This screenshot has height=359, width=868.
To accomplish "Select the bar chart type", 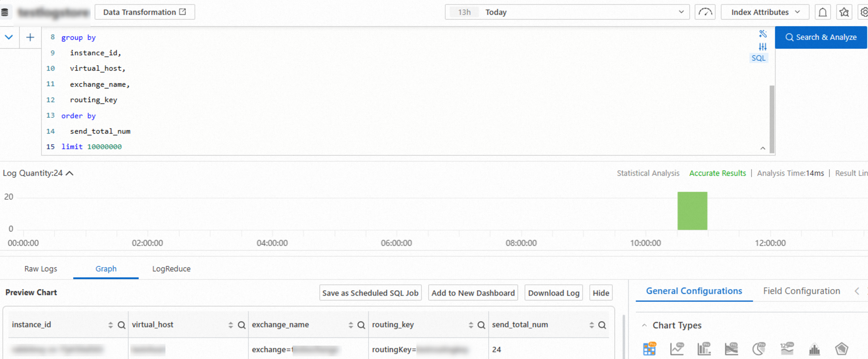I will pos(704,348).
